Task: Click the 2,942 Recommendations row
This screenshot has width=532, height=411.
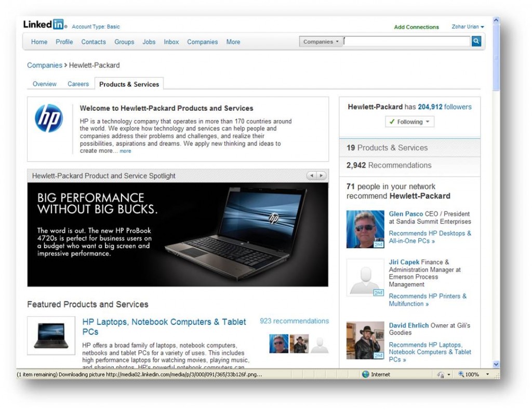Action: tap(409, 165)
